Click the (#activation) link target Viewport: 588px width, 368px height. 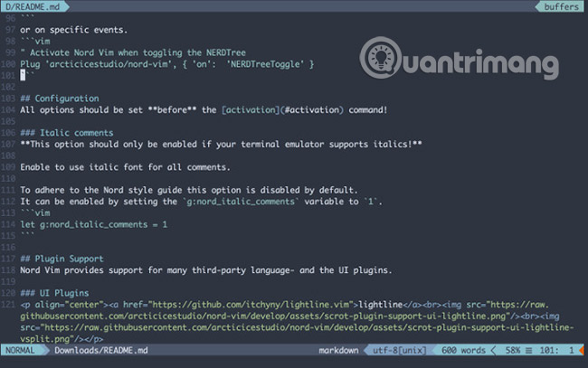[x=311, y=109]
